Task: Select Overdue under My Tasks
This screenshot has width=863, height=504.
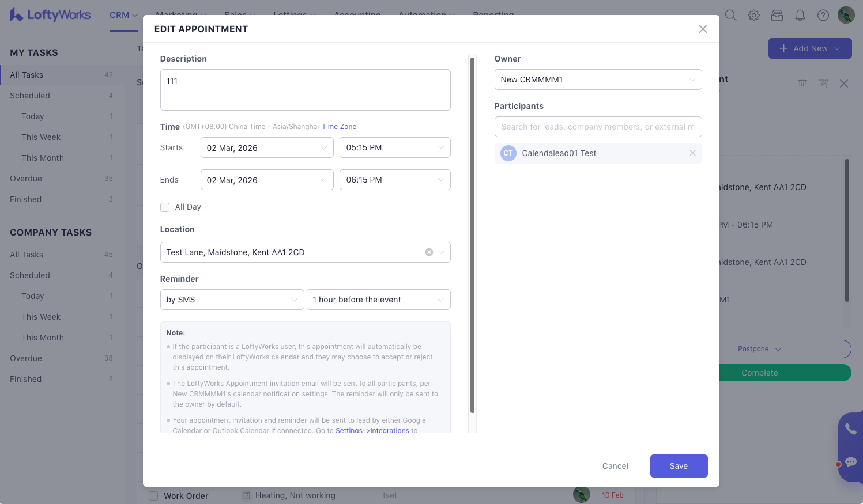Action: click(x=26, y=179)
